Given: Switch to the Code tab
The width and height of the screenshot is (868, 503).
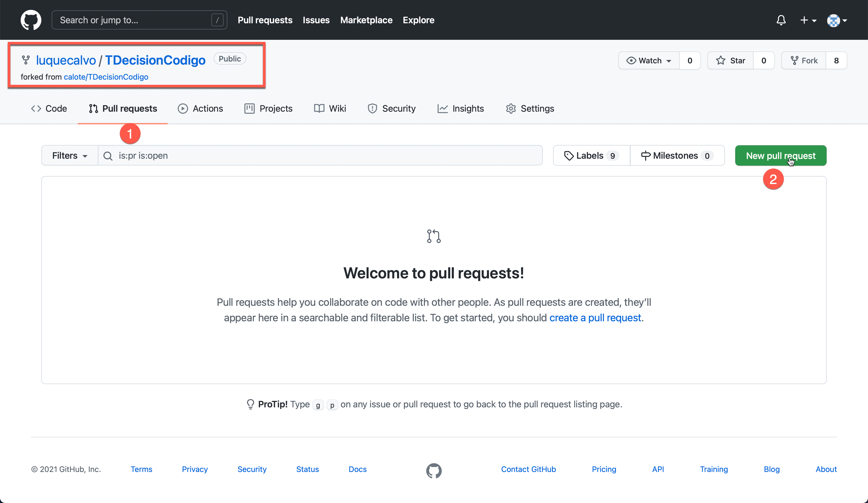Looking at the screenshot, I should click(49, 109).
